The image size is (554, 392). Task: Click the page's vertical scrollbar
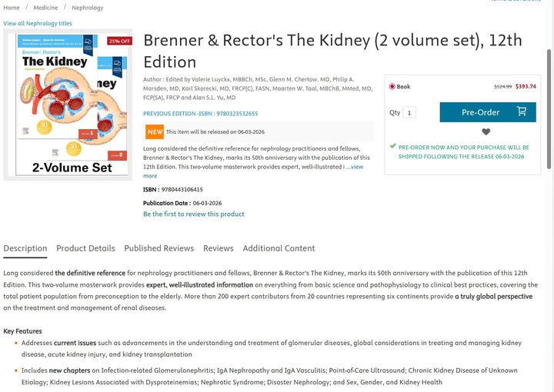pyautogui.click(x=549, y=108)
